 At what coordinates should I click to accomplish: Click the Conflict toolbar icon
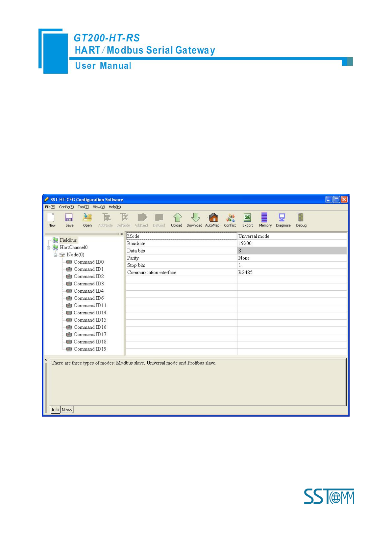tap(231, 218)
